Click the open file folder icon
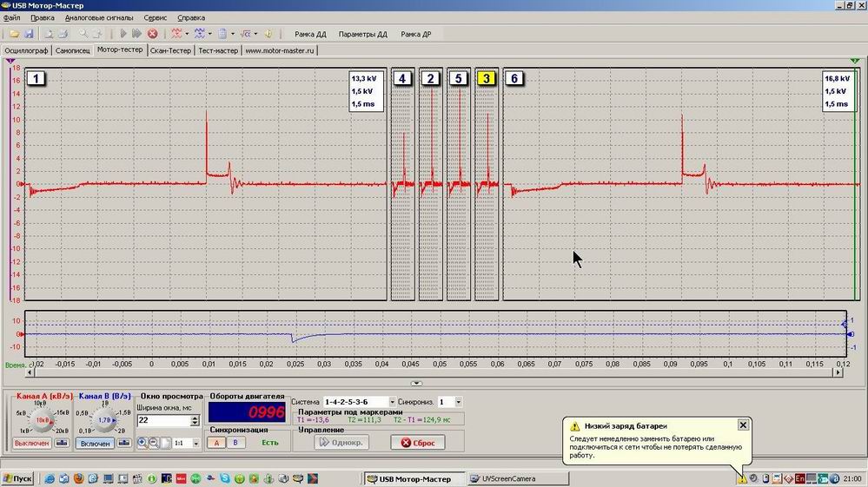The height and width of the screenshot is (487, 868). (x=15, y=34)
